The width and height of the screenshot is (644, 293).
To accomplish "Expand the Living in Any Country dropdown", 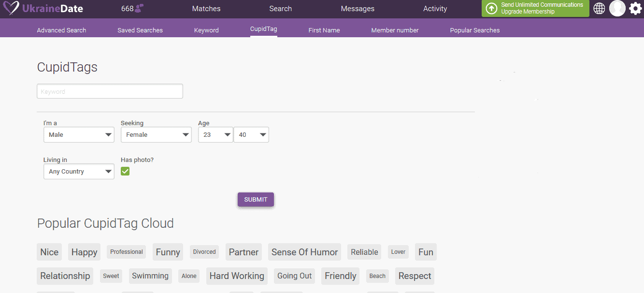I will coord(79,172).
